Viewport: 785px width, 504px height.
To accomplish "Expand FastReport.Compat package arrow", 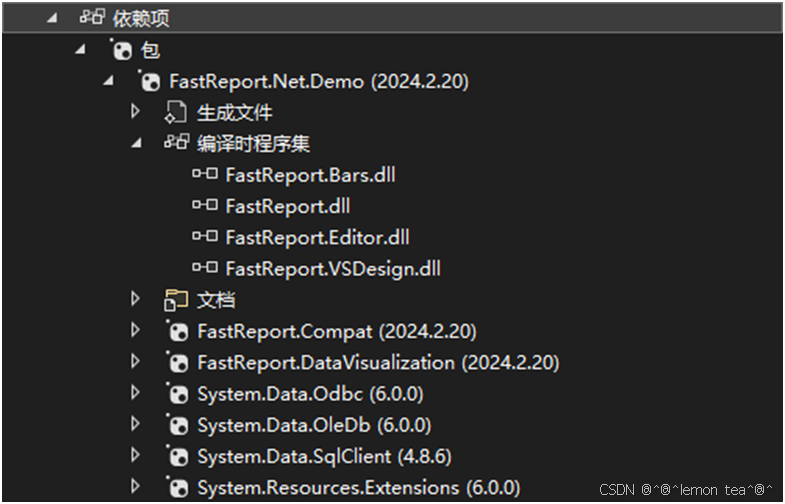I will [x=135, y=330].
